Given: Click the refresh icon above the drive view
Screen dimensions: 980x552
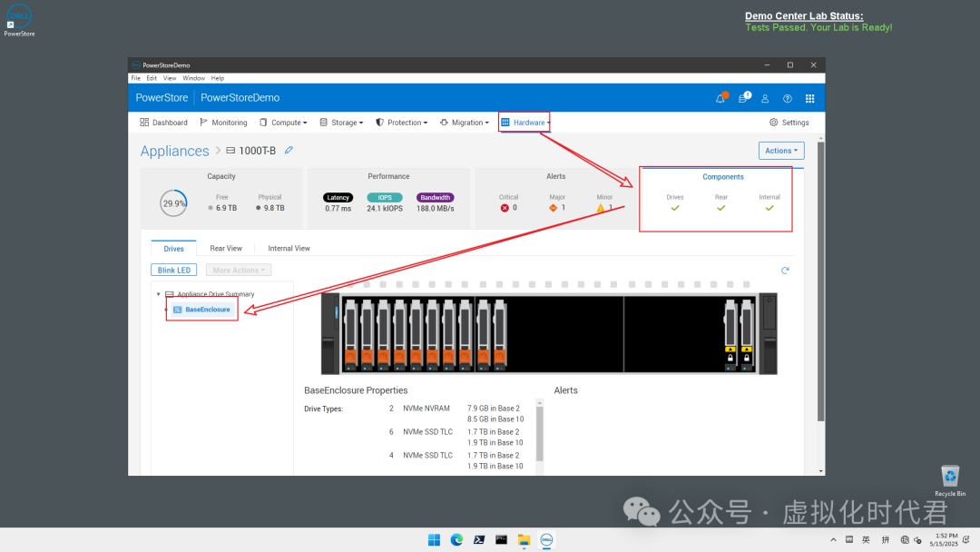Looking at the screenshot, I should point(785,270).
